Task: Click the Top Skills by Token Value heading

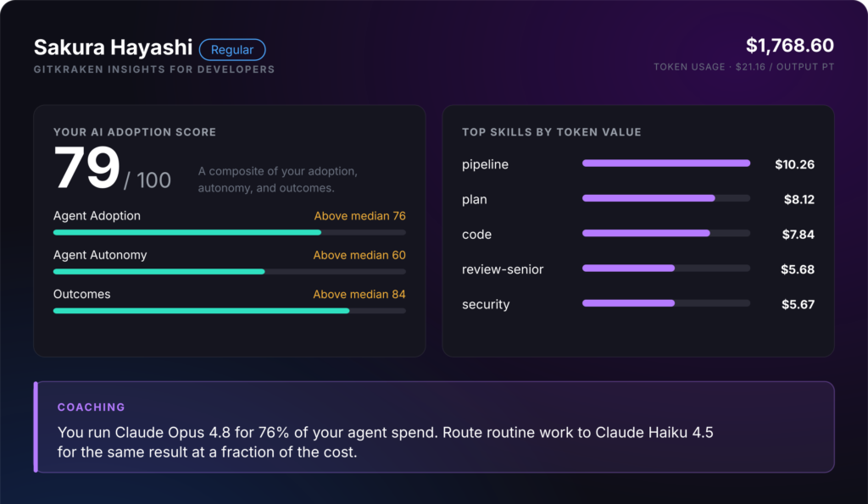Action: [552, 132]
